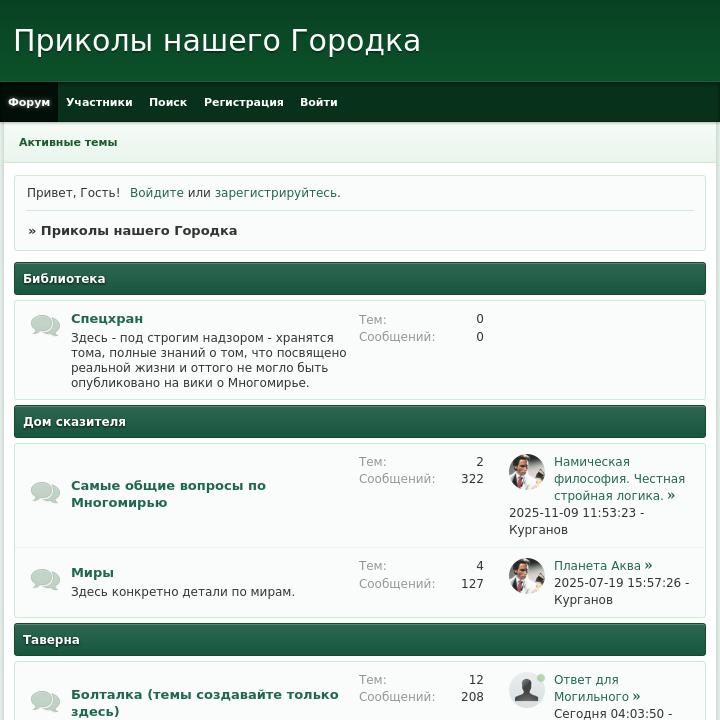Open the Участники menu item
720x720 pixels.
99,102
